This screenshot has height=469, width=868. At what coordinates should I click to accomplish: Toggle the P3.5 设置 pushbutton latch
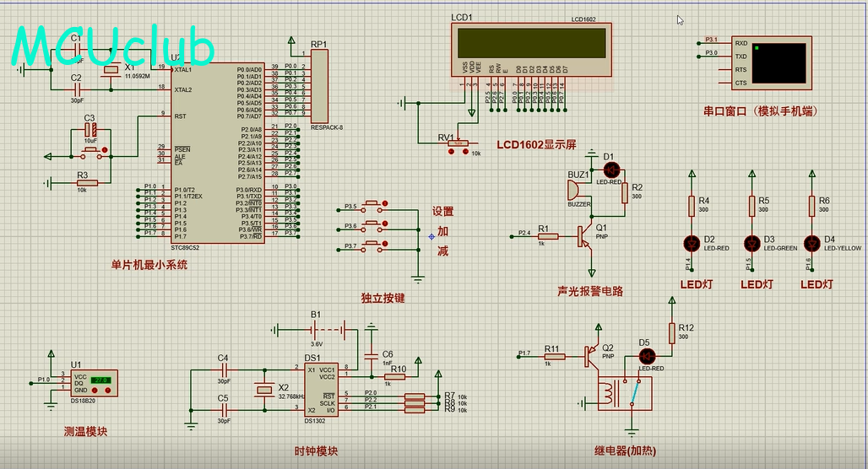coord(385,203)
